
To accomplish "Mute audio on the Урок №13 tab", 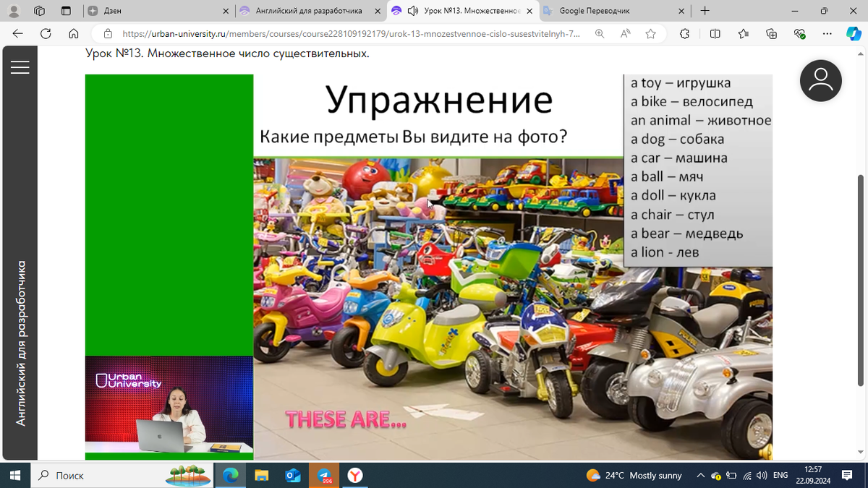I will point(413,11).
